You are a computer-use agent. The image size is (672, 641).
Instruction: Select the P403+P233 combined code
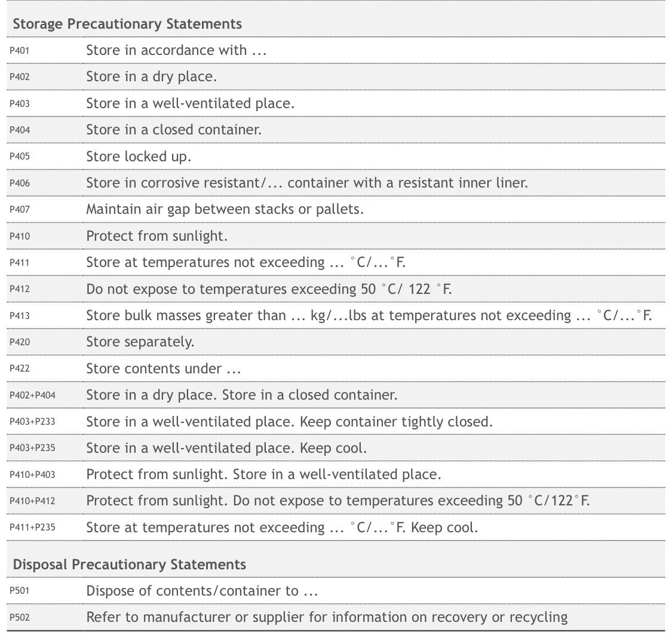click(x=32, y=422)
